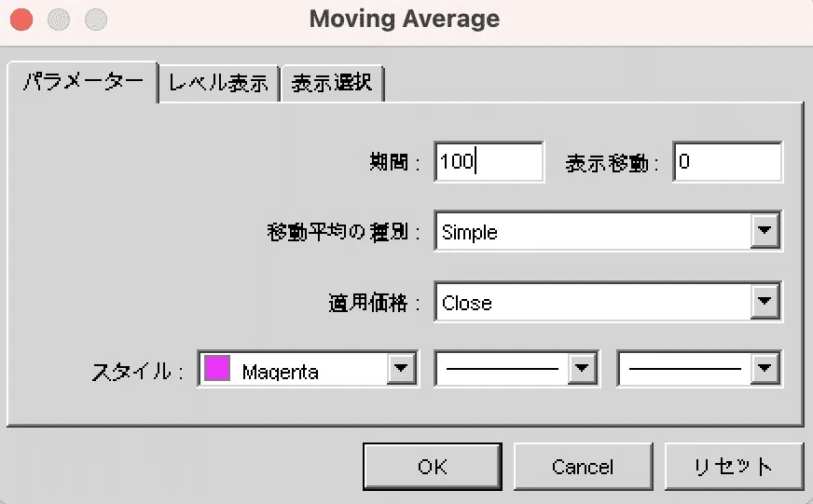Viewport: 813px width, 504px height.
Task: Click the 表示移動 input field
Action: pos(727,162)
